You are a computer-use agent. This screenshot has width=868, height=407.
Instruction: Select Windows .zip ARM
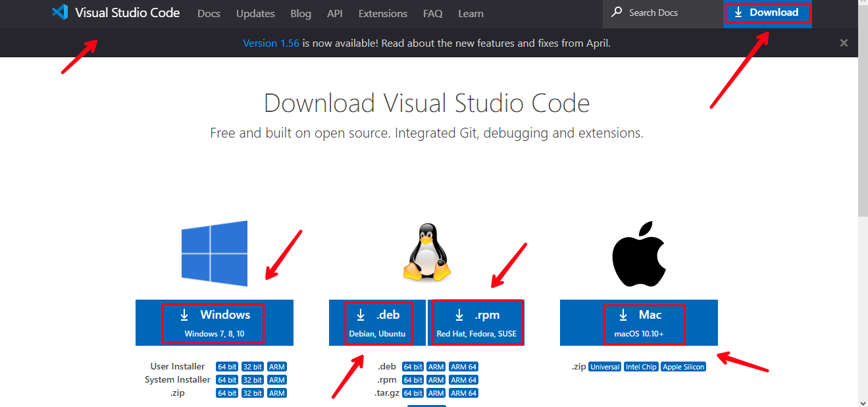point(277,393)
